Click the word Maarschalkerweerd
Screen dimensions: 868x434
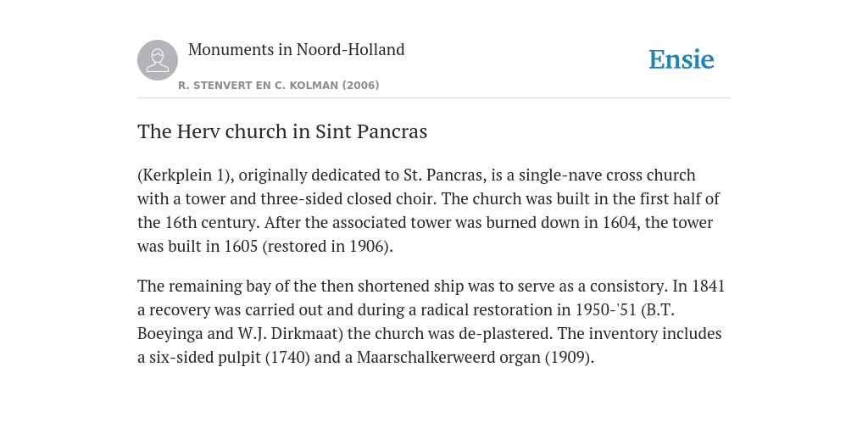coord(426,358)
